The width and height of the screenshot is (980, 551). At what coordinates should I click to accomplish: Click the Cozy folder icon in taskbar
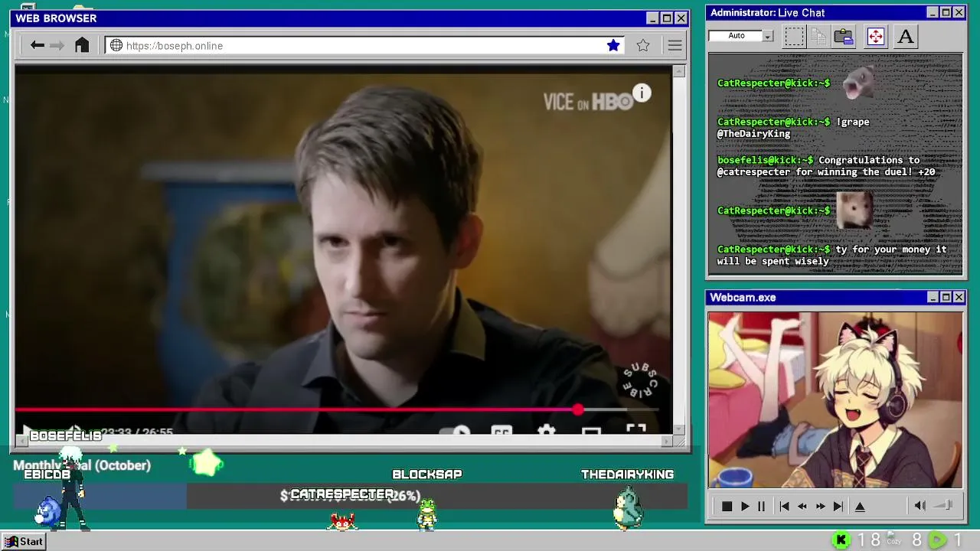(x=893, y=540)
